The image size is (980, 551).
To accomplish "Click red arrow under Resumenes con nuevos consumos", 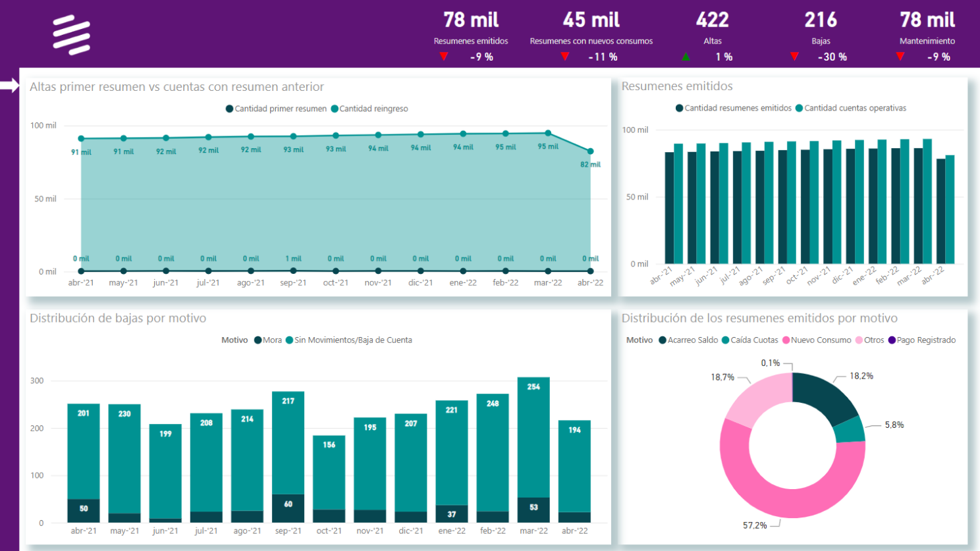I will click(x=564, y=57).
